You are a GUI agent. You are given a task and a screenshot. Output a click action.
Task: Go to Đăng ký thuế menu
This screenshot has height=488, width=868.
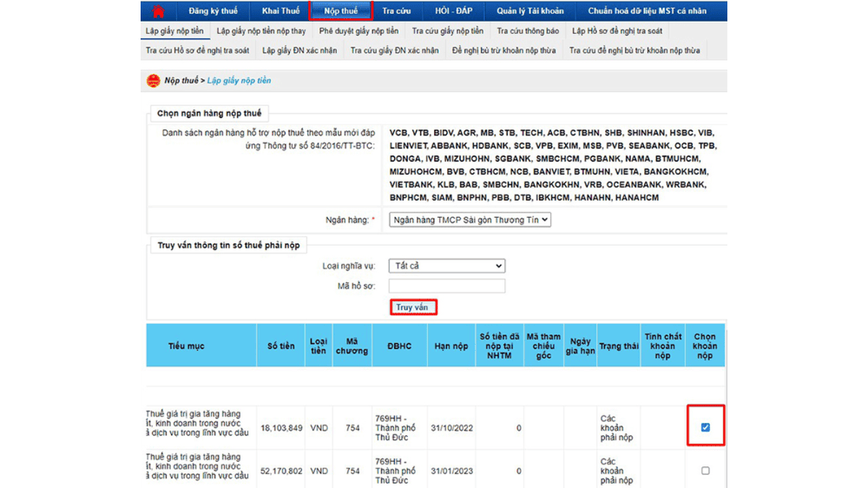pyautogui.click(x=213, y=11)
